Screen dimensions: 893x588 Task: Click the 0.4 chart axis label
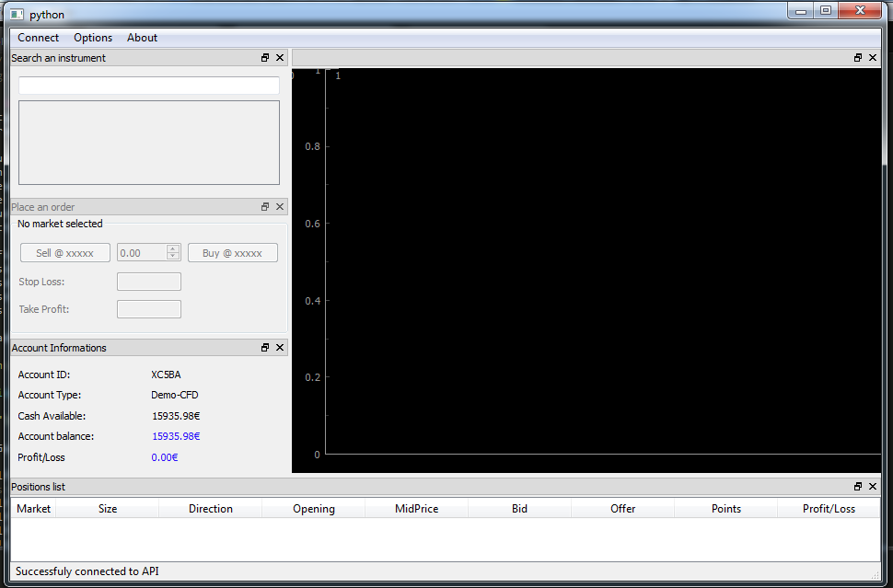pos(313,301)
